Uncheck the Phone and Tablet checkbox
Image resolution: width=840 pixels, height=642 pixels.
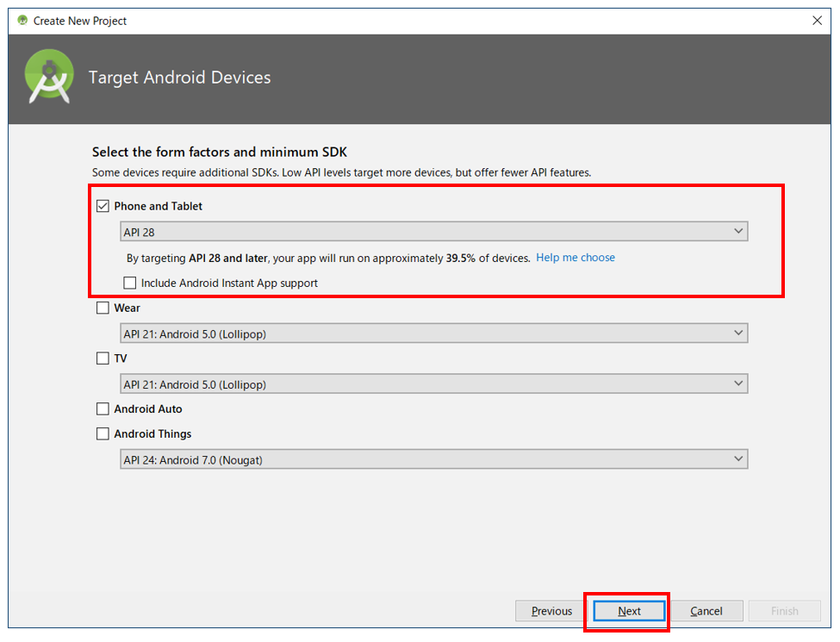[x=103, y=206]
